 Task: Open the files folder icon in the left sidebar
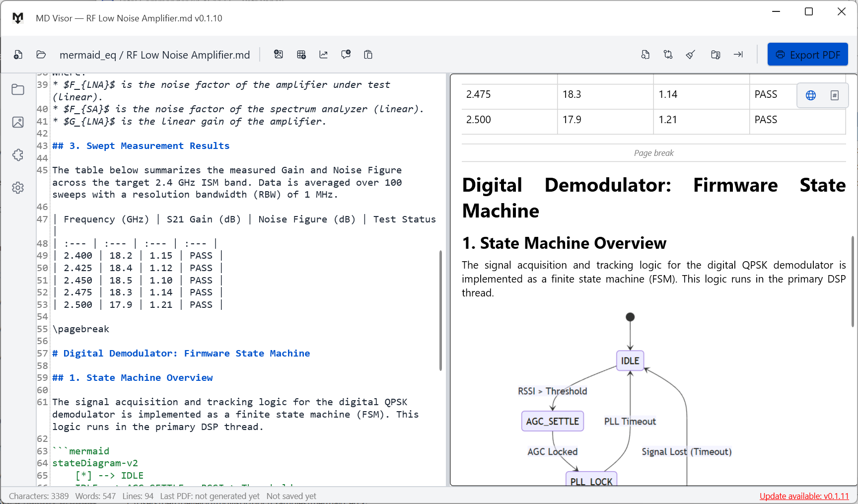pyautogui.click(x=18, y=89)
